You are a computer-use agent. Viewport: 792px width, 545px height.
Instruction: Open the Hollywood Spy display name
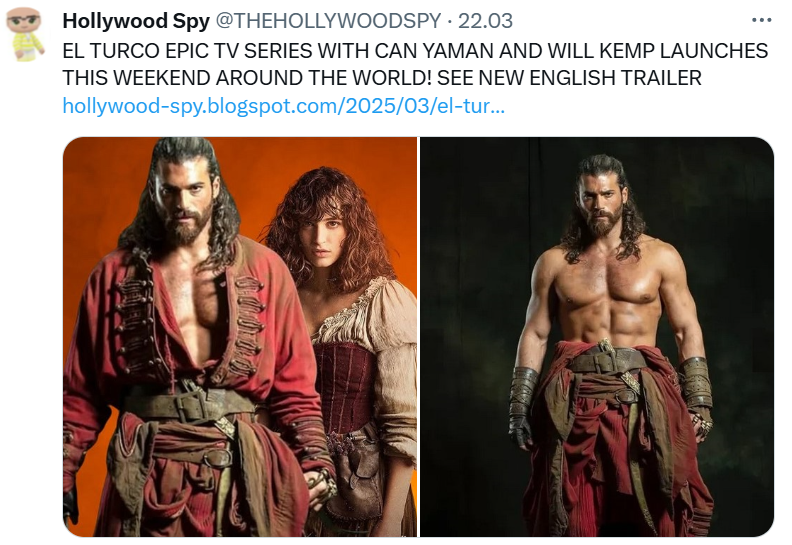tap(136, 21)
